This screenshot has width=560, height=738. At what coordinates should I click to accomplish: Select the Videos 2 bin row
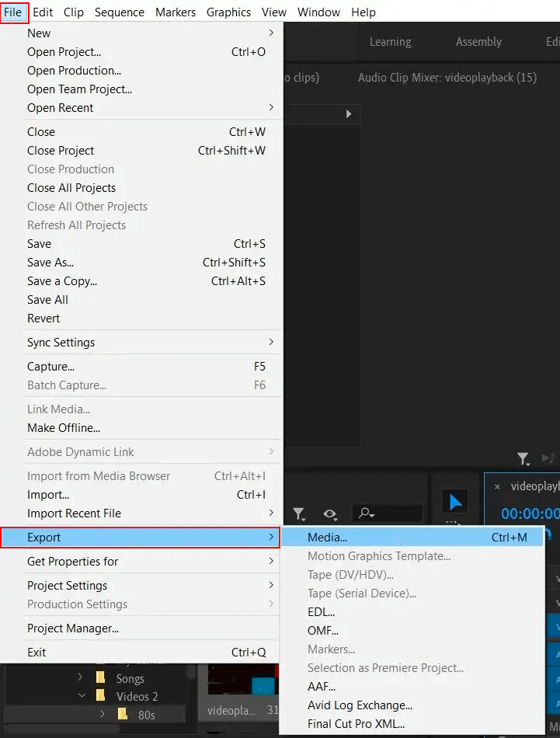coord(96,696)
